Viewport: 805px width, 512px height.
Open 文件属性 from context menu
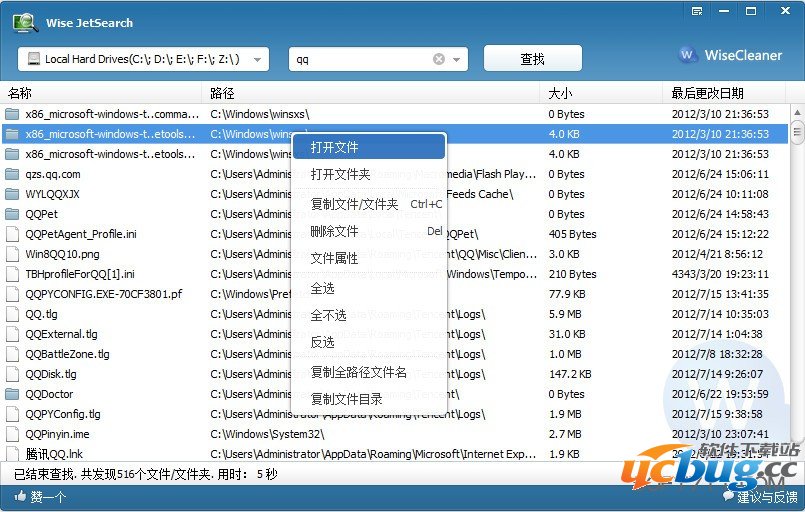point(369,258)
